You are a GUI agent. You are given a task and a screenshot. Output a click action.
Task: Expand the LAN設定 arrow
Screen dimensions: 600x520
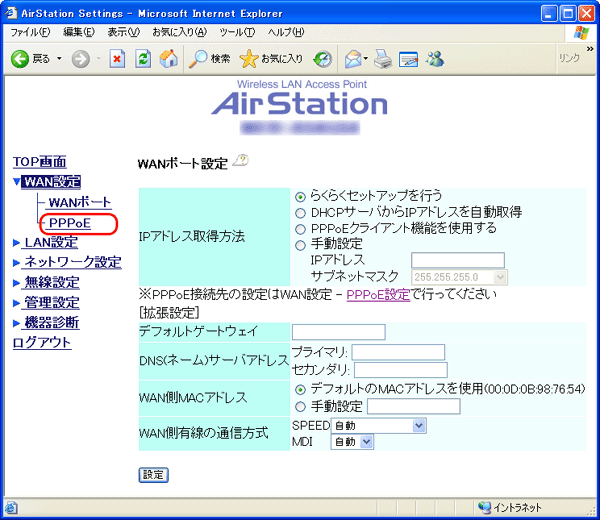16,243
